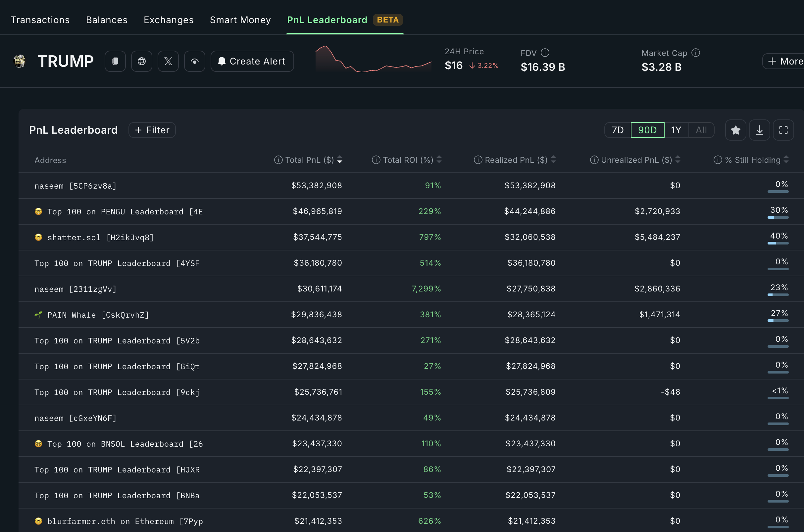The height and width of the screenshot is (532, 804).
Task: Select the 7D time range
Action: (617, 130)
